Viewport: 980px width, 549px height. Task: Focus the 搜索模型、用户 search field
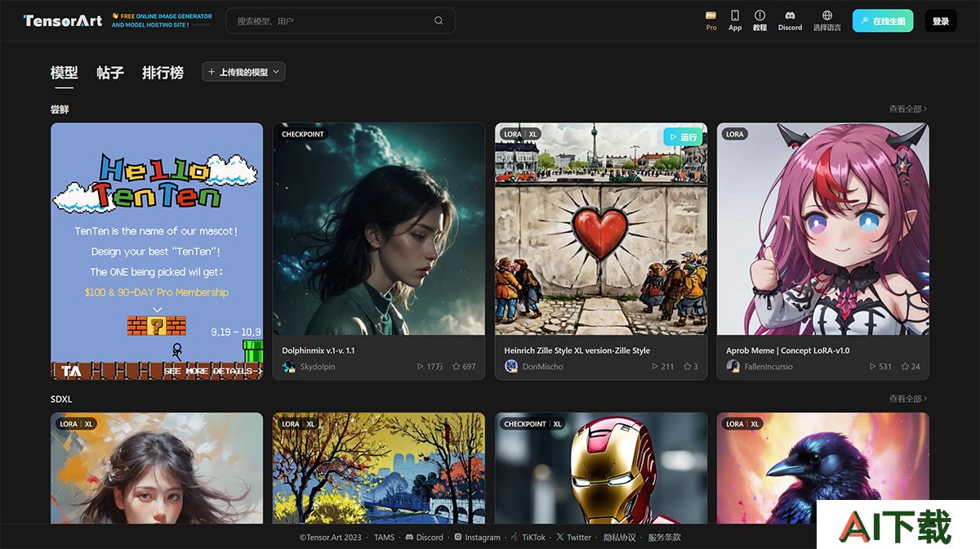pyautogui.click(x=341, y=21)
